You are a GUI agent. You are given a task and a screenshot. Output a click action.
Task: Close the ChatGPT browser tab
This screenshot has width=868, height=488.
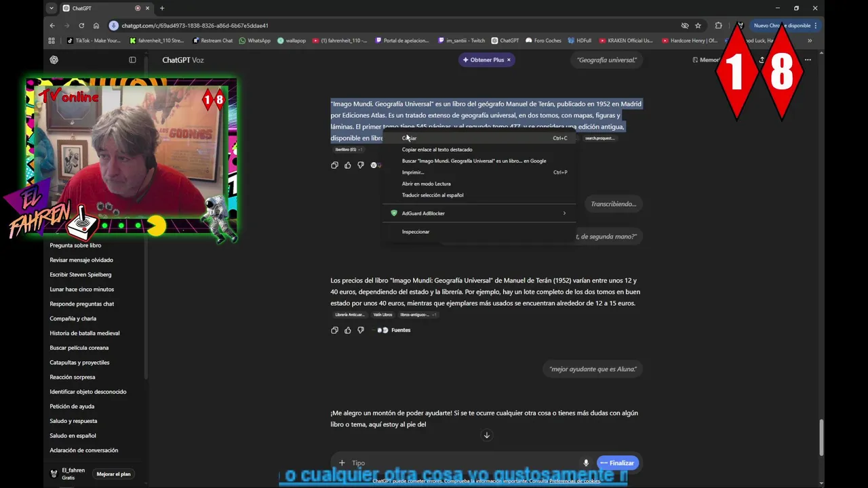click(x=147, y=8)
